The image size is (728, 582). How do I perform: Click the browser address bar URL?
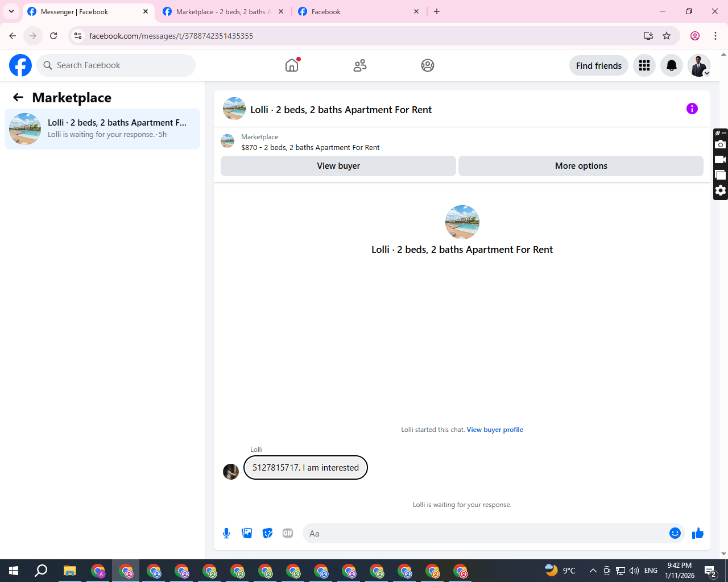click(171, 36)
